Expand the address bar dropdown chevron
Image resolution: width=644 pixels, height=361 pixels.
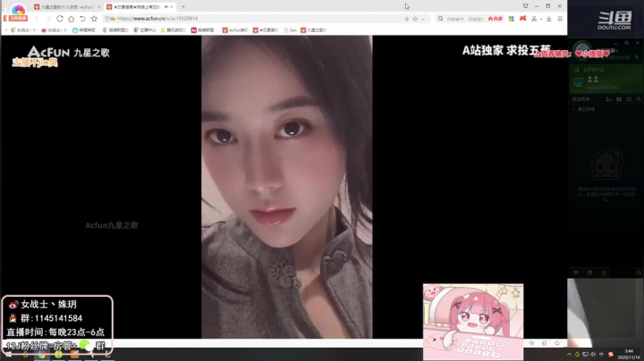click(x=422, y=19)
